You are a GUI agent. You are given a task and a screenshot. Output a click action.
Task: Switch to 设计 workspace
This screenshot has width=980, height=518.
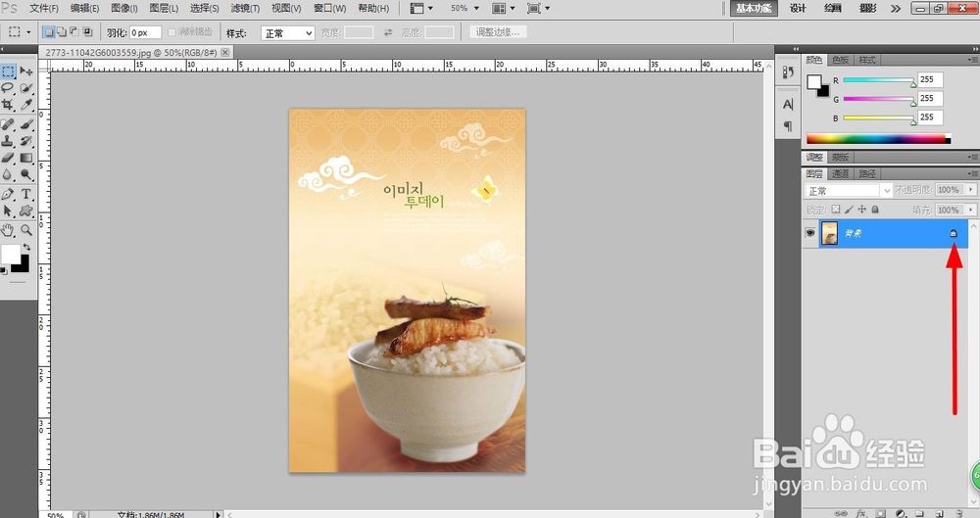coord(798,8)
